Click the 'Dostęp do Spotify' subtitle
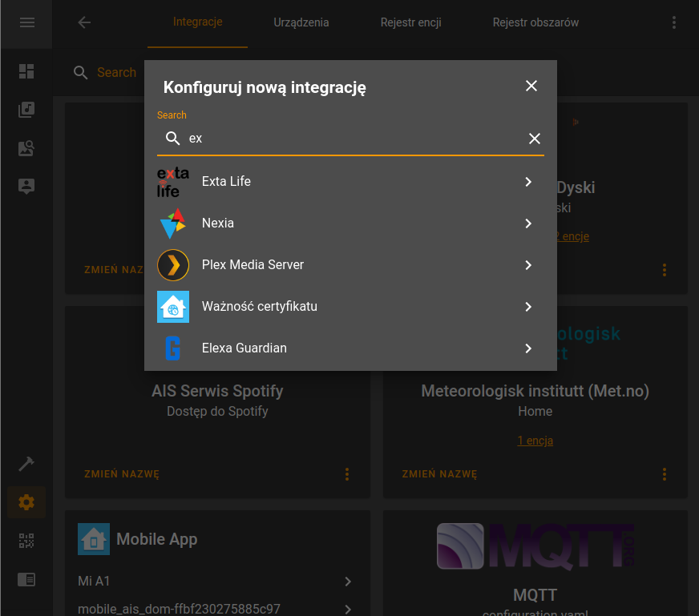Screen dimensions: 699x616 217,411
